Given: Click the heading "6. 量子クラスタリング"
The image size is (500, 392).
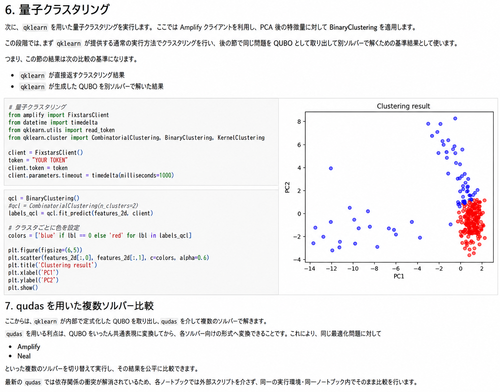Looking at the screenshot, I should click(x=57, y=9).
